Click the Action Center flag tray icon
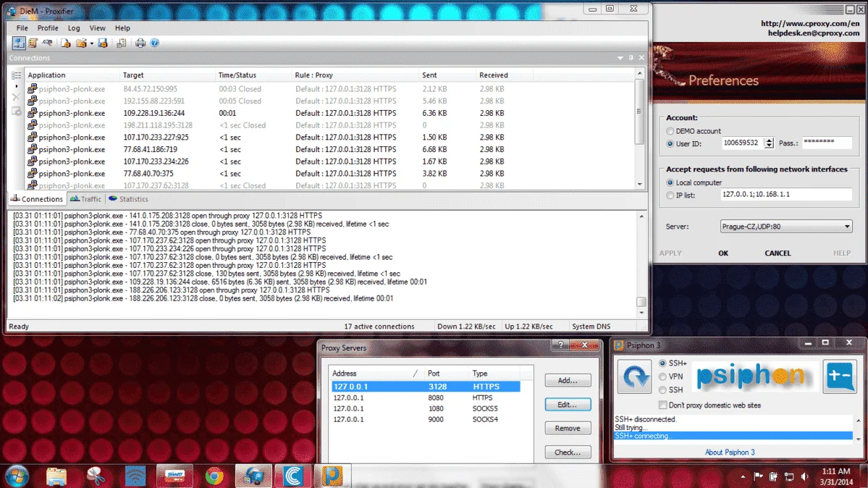This screenshot has width=868, height=488. [x=759, y=476]
